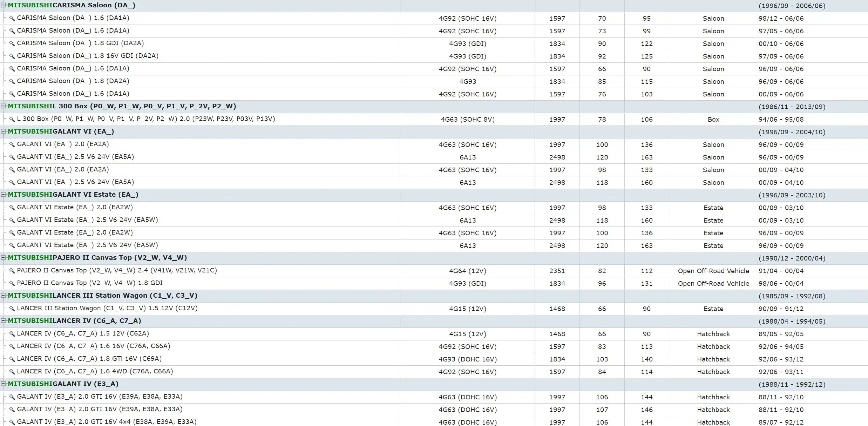This screenshot has width=868, height=426.
Task: Click date range 92/06 - 93/12
Action: (781, 359)
